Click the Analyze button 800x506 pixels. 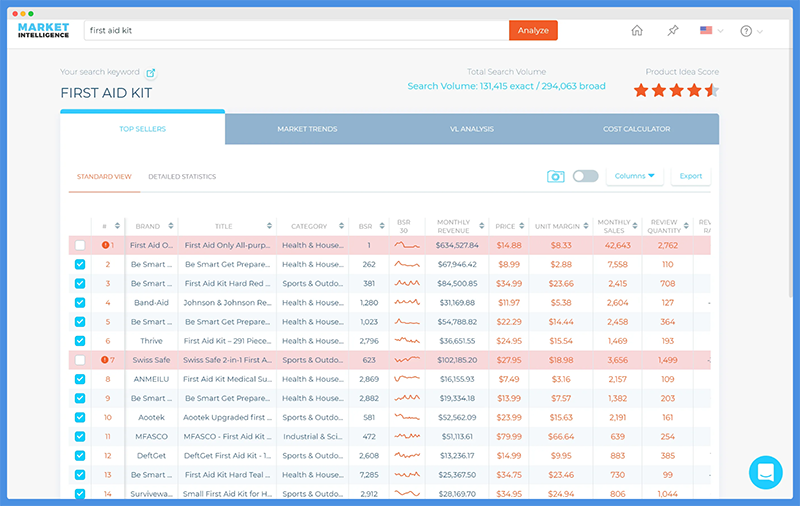click(x=533, y=30)
